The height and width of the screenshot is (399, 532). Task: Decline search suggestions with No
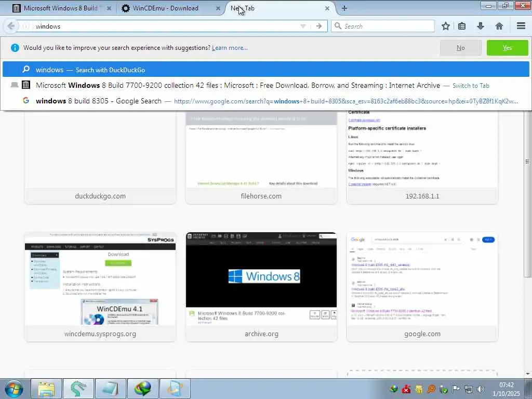[460, 48]
